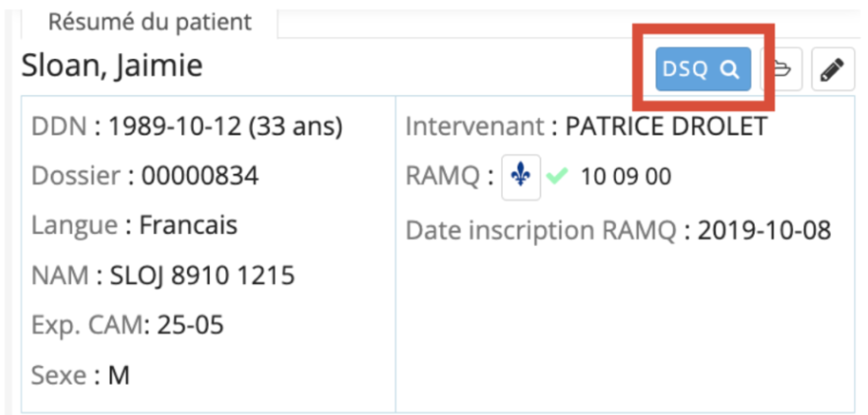Click Intervenant name PATRICE DROLET
The width and height of the screenshot is (868, 415).
(666, 127)
